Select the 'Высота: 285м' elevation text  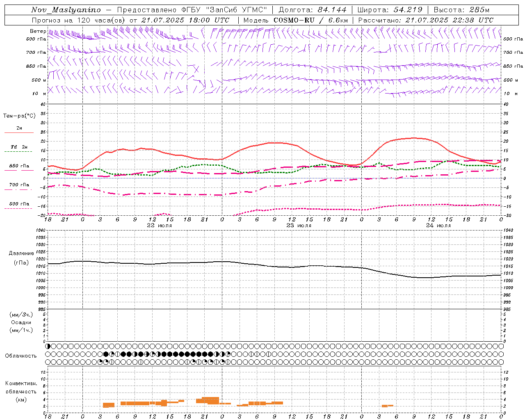pyautogui.click(x=461, y=10)
